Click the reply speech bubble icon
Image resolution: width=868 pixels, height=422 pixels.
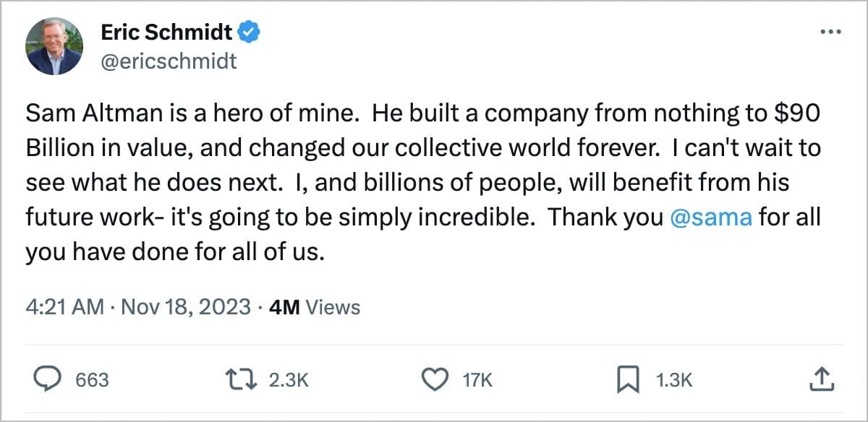click(x=48, y=379)
